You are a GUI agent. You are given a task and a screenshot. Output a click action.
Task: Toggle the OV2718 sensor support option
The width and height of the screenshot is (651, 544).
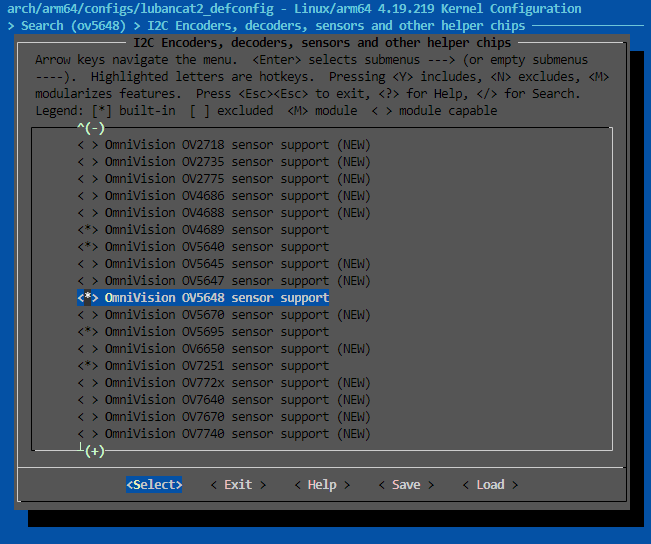click(x=88, y=145)
